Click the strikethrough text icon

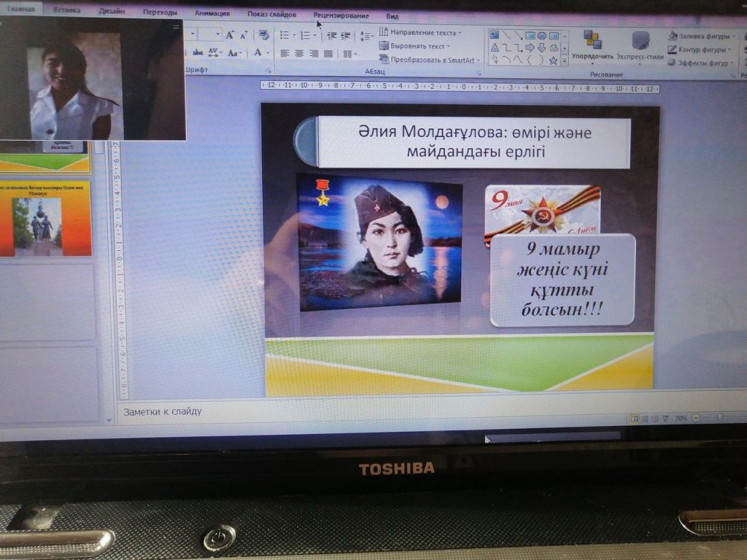click(x=198, y=52)
